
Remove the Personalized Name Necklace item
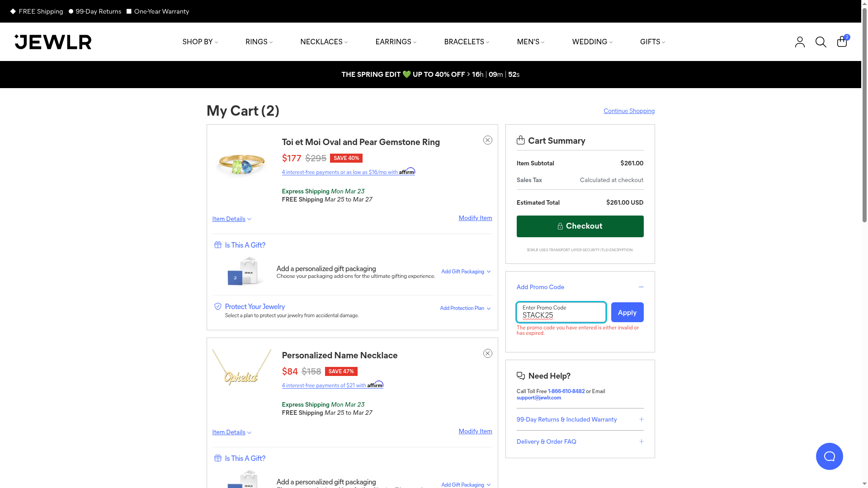pyautogui.click(x=487, y=353)
